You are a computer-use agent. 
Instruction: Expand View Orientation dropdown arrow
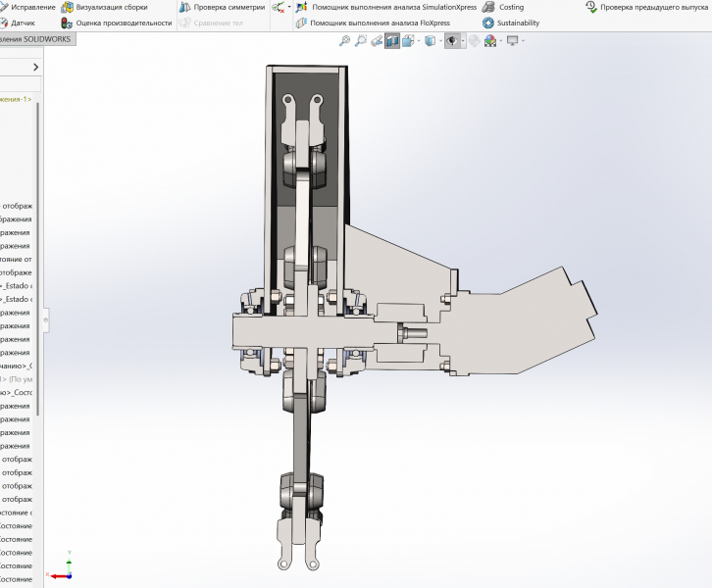(418, 41)
